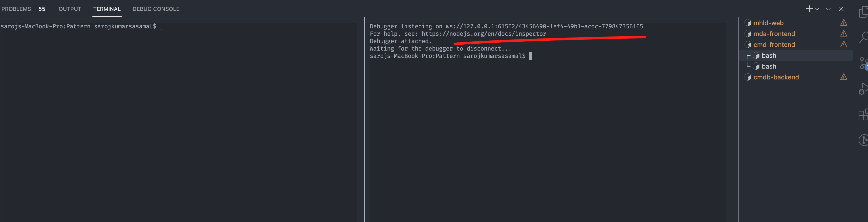Click the problems count badge showing 55
The image size is (868, 222).
(x=42, y=9)
